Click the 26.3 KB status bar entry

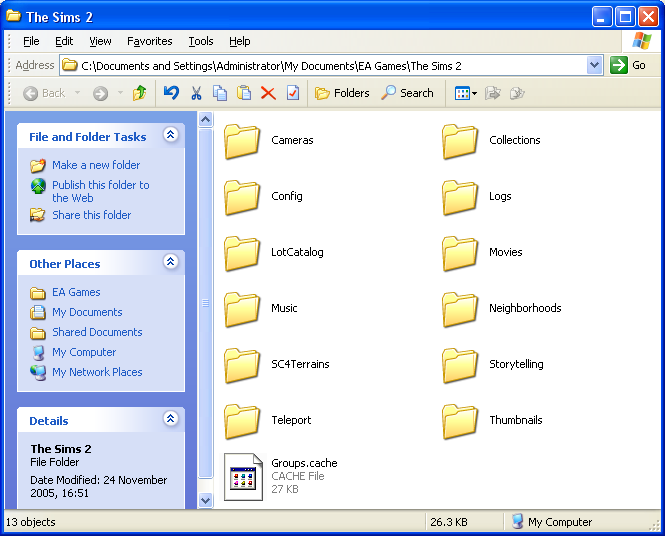pos(449,522)
